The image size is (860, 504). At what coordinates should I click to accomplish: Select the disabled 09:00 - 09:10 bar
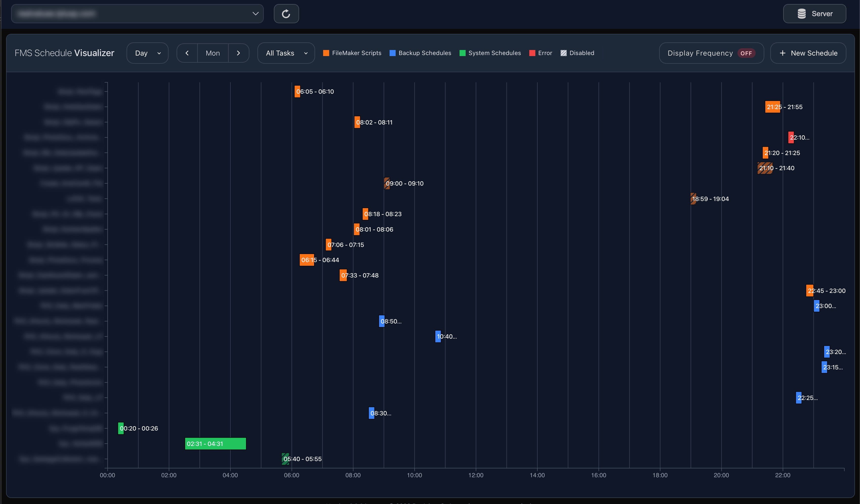point(387,184)
